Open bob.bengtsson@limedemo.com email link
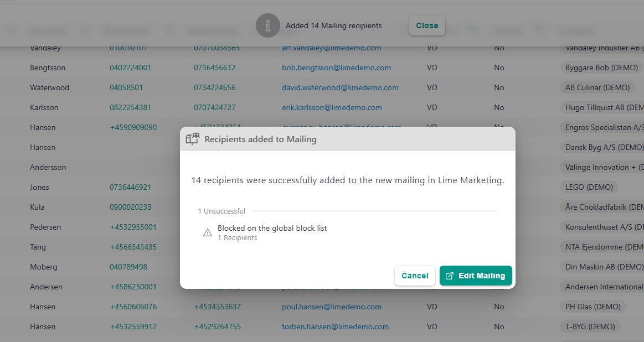Screen dimensions: 644x342 pos(336,68)
